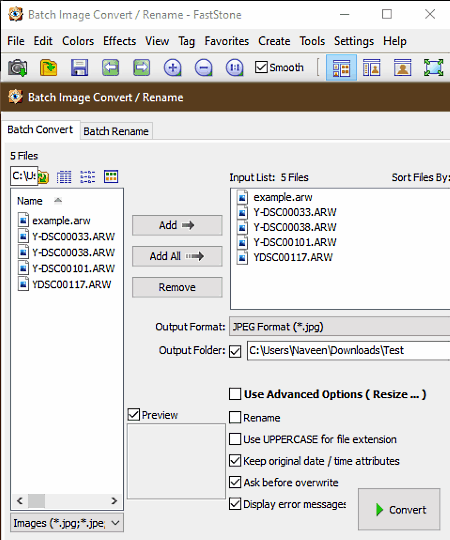Select the windowed view layout icon

pos(371,68)
